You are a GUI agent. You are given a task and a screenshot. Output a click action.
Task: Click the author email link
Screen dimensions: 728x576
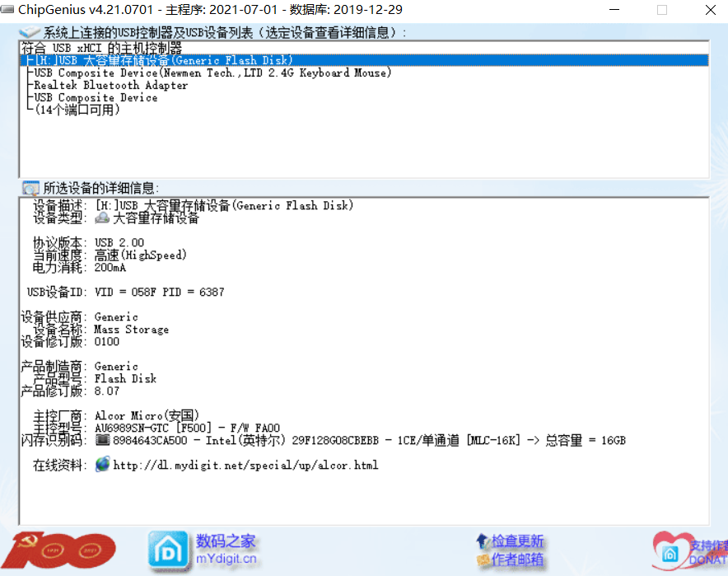click(x=517, y=560)
